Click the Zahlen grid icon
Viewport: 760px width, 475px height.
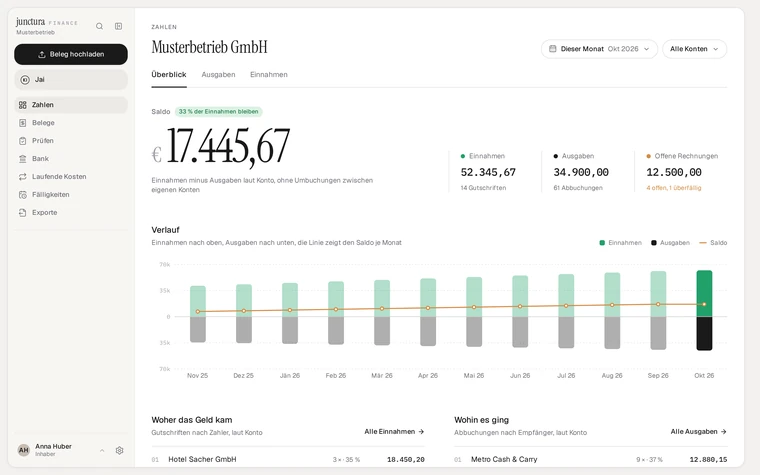tap(22, 105)
